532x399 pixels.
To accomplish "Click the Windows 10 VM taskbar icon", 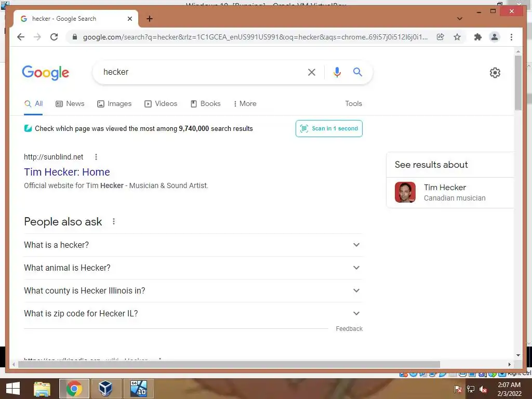I will click(139, 389).
